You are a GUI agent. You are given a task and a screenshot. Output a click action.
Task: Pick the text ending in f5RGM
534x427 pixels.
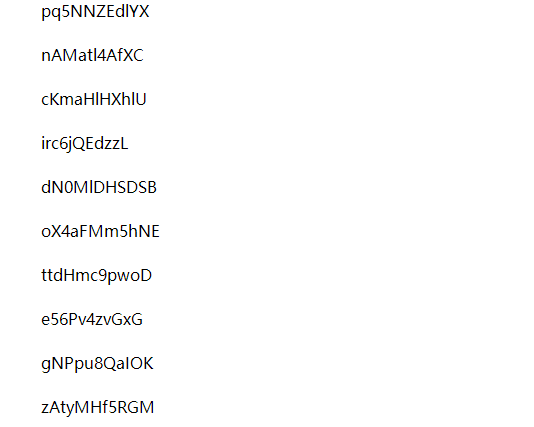pos(97,408)
